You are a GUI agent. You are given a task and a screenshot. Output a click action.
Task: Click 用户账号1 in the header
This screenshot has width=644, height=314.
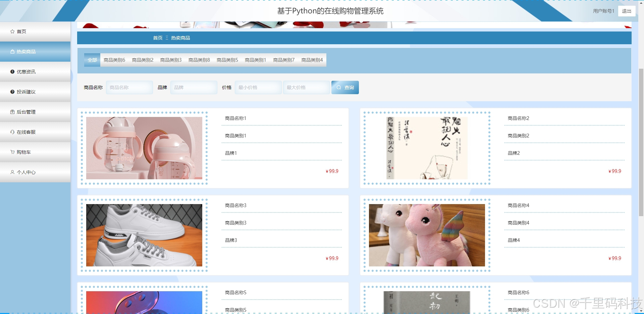click(x=603, y=11)
